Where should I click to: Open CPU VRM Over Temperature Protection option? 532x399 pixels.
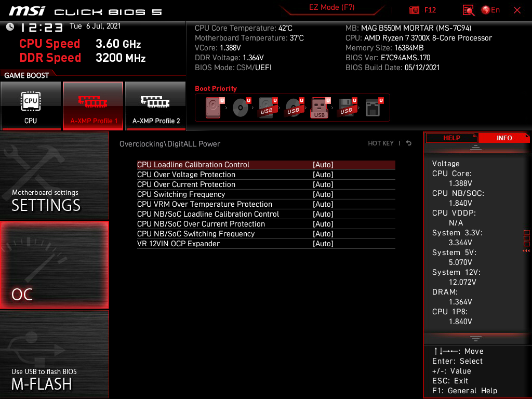[x=266, y=204]
